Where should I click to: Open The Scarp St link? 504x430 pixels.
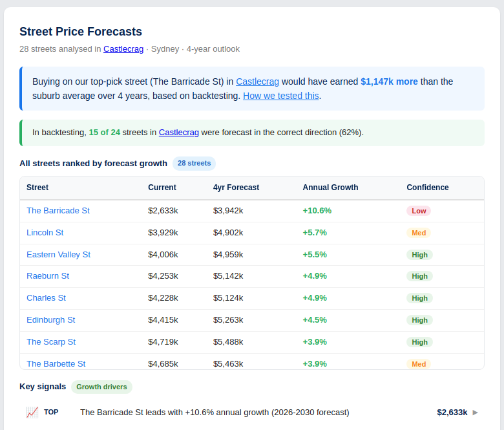click(51, 341)
